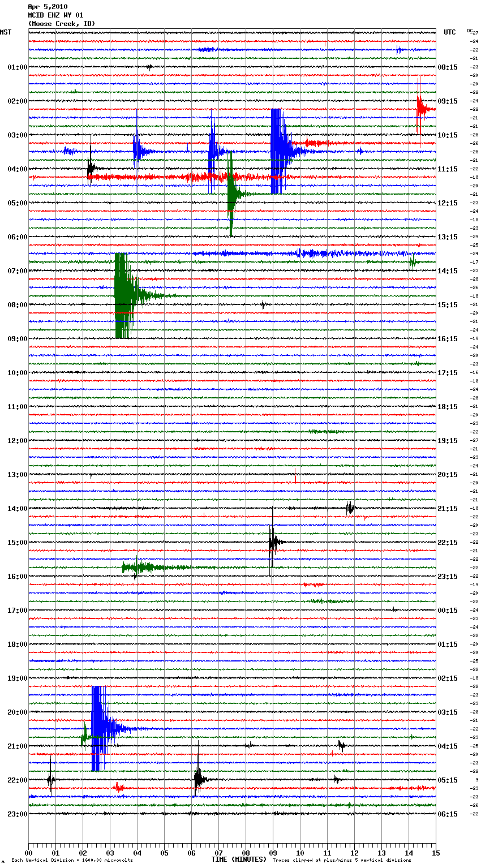The height and width of the screenshot is (868, 481).
Task: Select the 05:00 MST row label
Action: point(17,203)
